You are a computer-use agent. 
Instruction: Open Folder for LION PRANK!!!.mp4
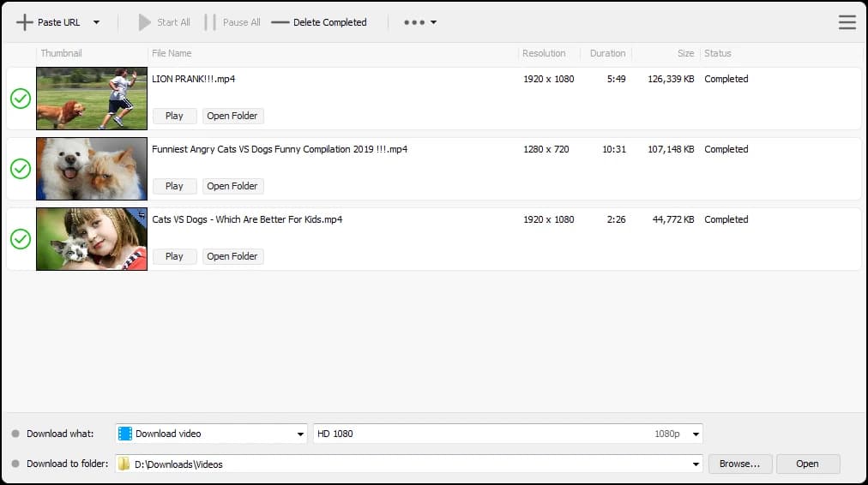point(232,116)
